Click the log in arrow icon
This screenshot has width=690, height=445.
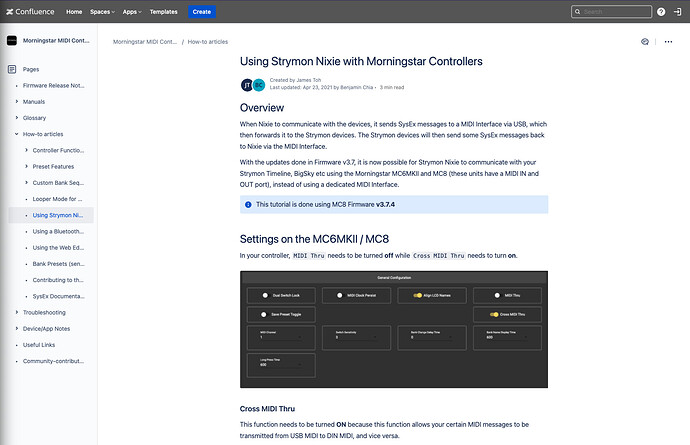click(677, 12)
